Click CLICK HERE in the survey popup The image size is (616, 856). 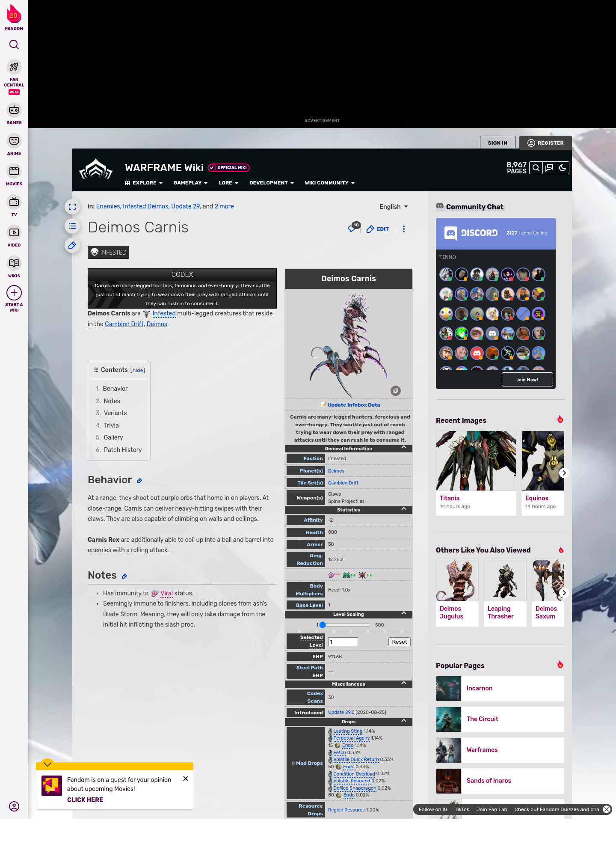pos(85,800)
